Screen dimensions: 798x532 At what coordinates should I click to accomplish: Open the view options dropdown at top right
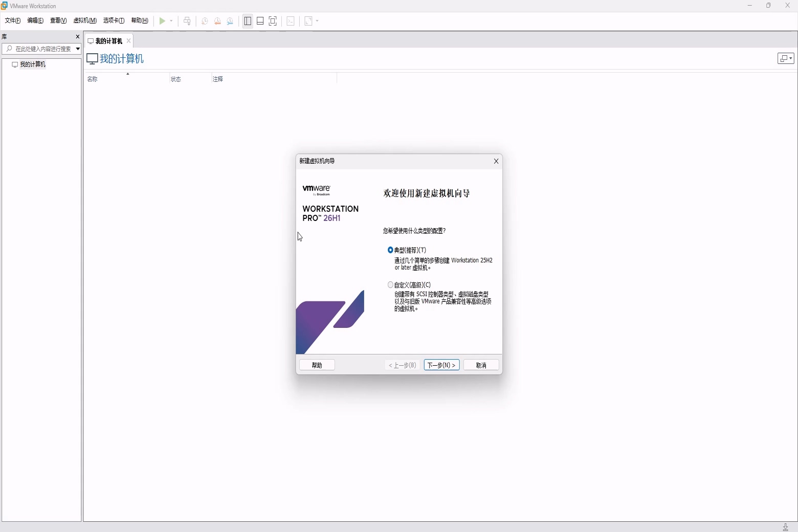coord(786,59)
